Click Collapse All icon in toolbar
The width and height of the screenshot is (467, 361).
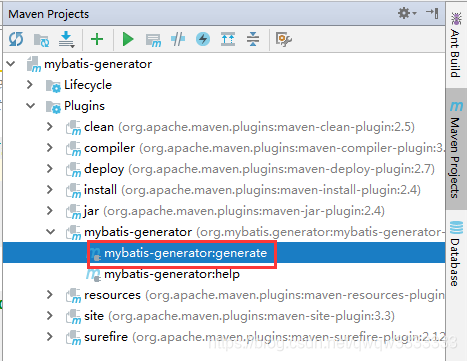point(253,39)
